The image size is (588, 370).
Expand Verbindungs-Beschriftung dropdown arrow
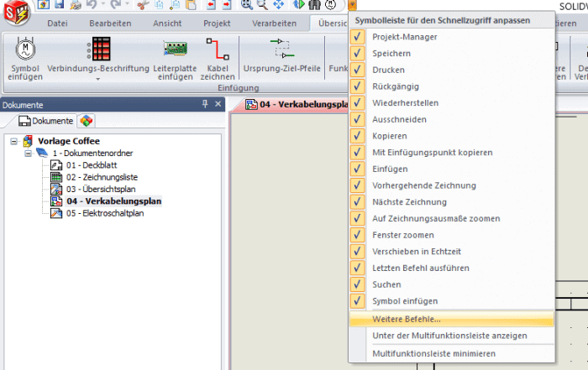pos(98,79)
